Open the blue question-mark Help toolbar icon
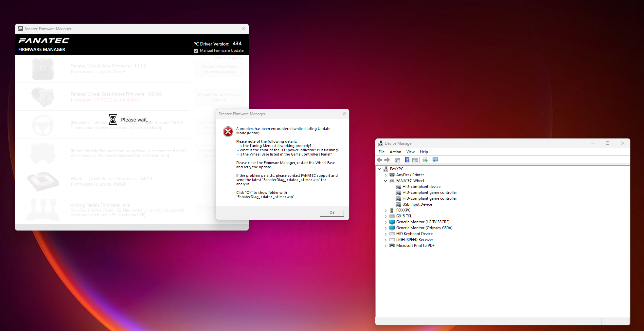 pos(407,160)
